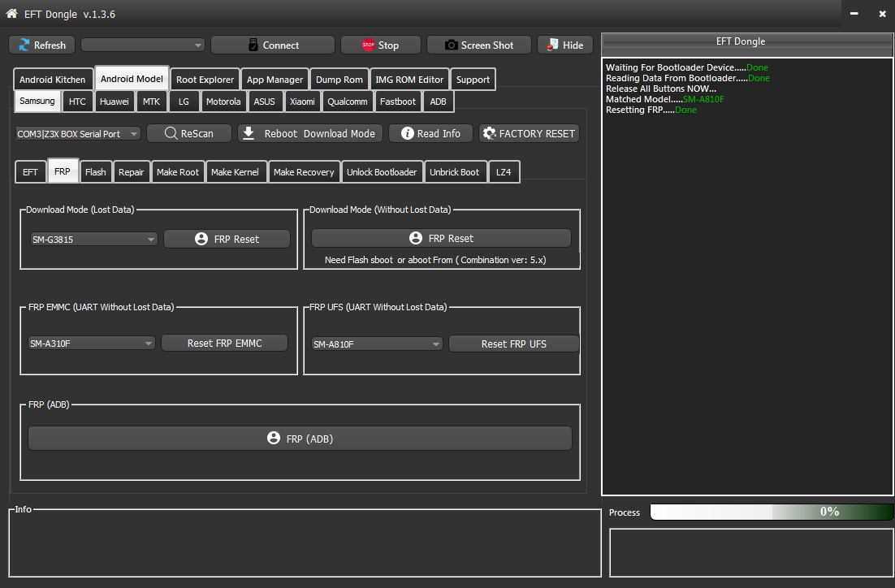Open the App Manager tab

pyautogui.click(x=275, y=80)
